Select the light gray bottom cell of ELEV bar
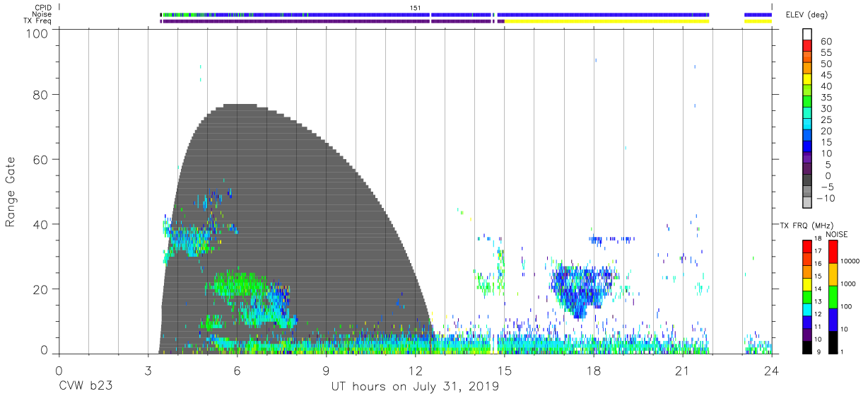 point(807,202)
